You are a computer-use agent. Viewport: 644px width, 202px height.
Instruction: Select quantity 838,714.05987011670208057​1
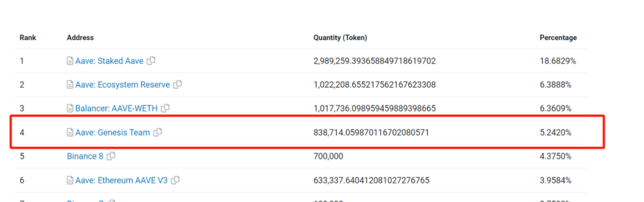(371, 133)
